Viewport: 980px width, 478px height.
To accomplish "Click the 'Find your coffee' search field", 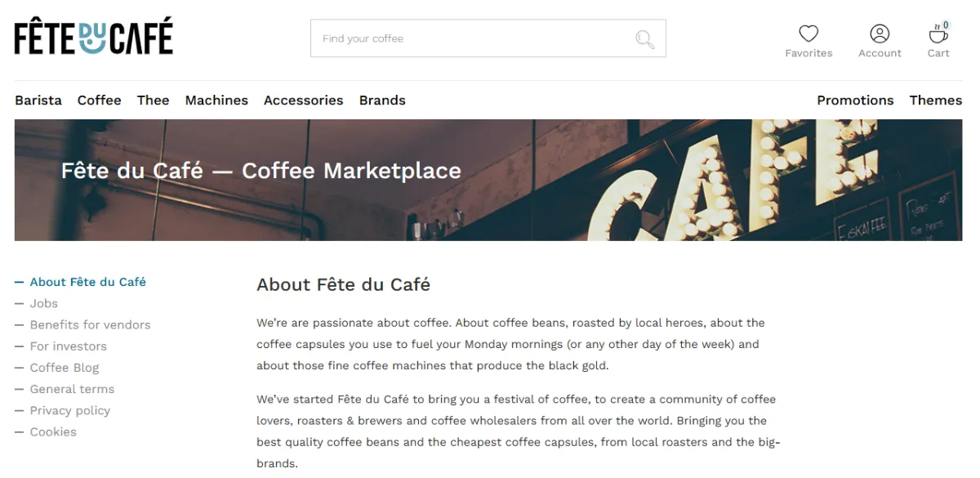I will pos(474,38).
